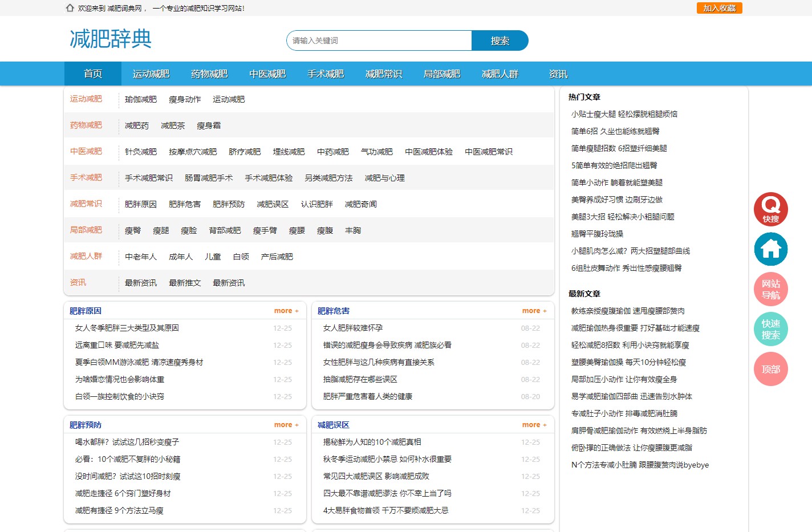Viewport: 812px width, 532px height.
Task: Open the 按摩点穴减肥 category link
Action: tap(193, 152)
